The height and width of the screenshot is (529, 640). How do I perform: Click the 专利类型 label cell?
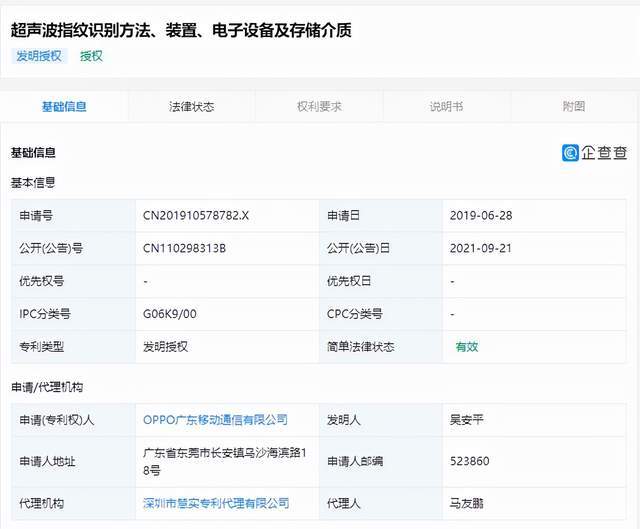[x=73, y=347]
